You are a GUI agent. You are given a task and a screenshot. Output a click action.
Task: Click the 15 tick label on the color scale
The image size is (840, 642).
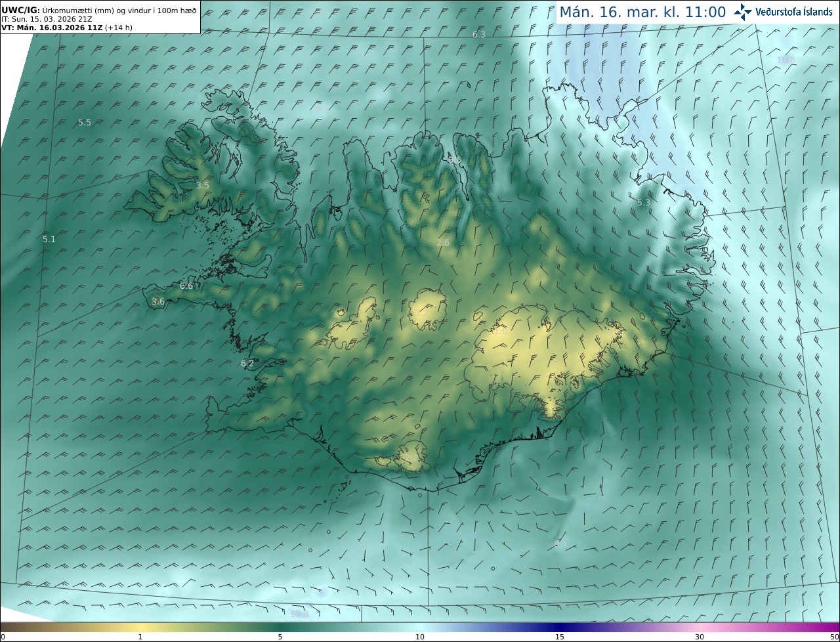pyautogui.click(x=560, y=637)
